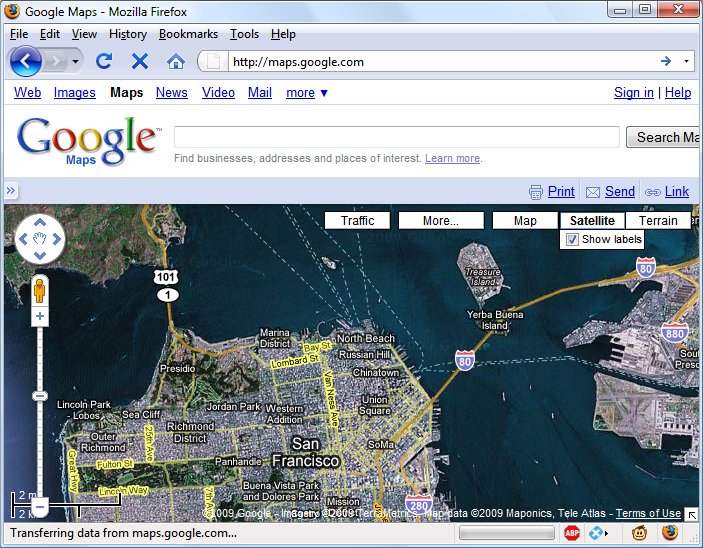The image size is (703, 548).
Task: Toggle the Traffic overlay button
Action: pyautogui.click(x=357, y=221)
